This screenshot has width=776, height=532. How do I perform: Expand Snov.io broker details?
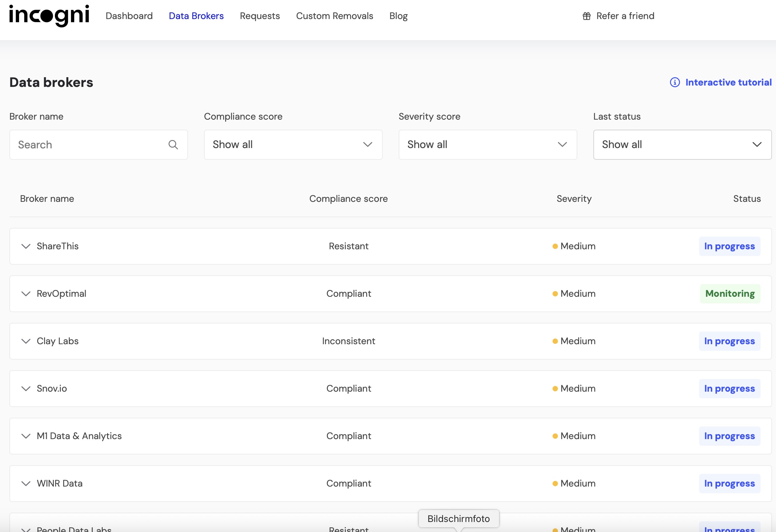(26, 389)
